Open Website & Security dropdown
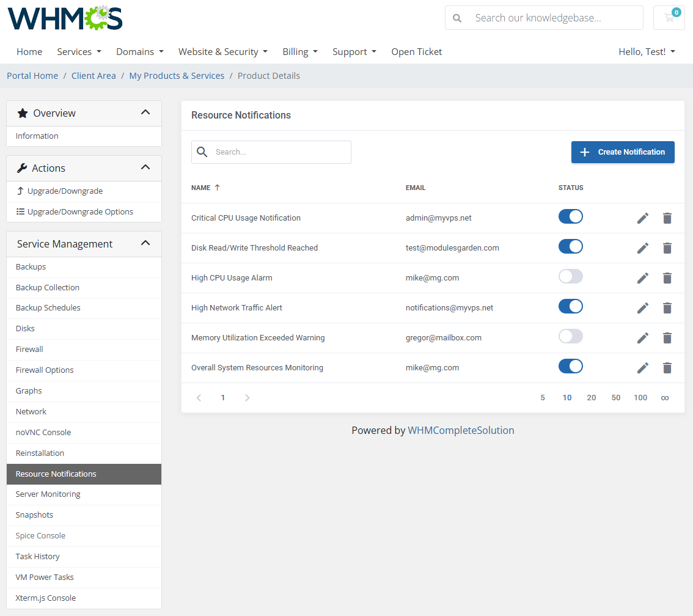Image resolution: width=693 pixels, height=616 pixels. (x=222, y=52)
